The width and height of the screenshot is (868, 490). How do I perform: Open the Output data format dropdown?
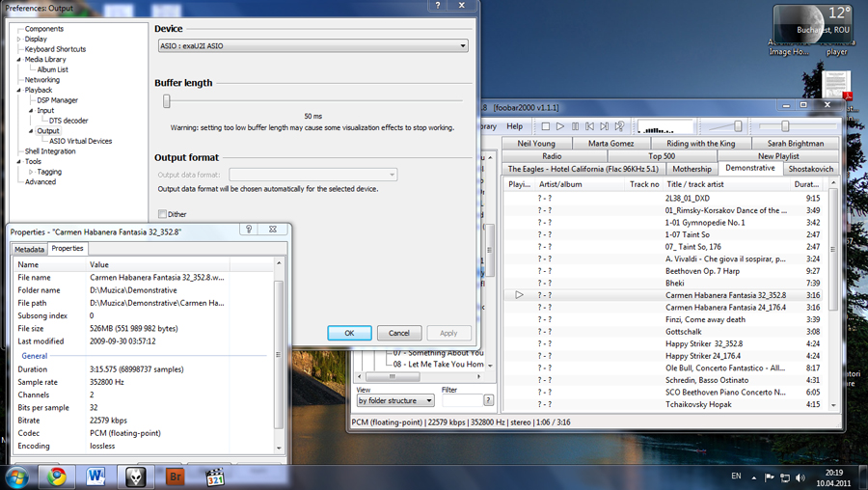(x=312, y=175)
